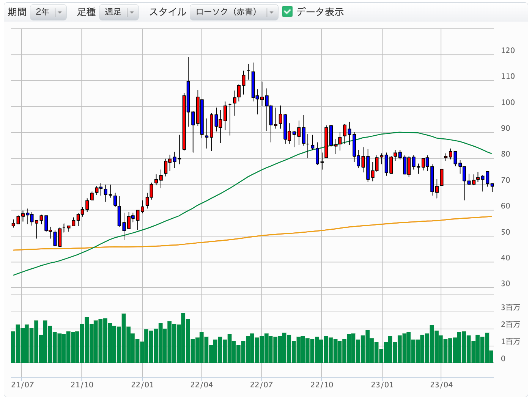The width and height of the screenshot is (532, 401).
Task: Toggle the データ表示 checkbox
Action: (x=287, y=12)
